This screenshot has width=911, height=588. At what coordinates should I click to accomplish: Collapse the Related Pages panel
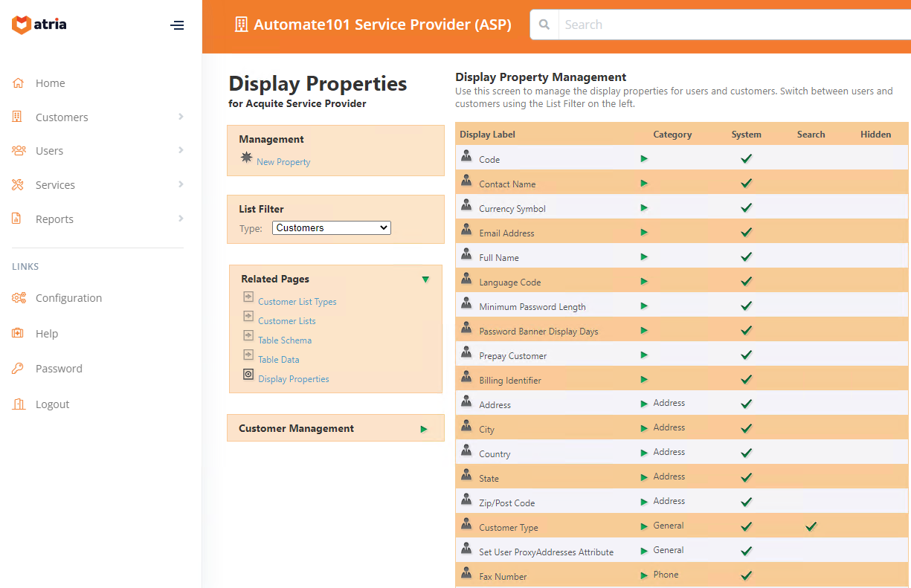pos(425,280)
